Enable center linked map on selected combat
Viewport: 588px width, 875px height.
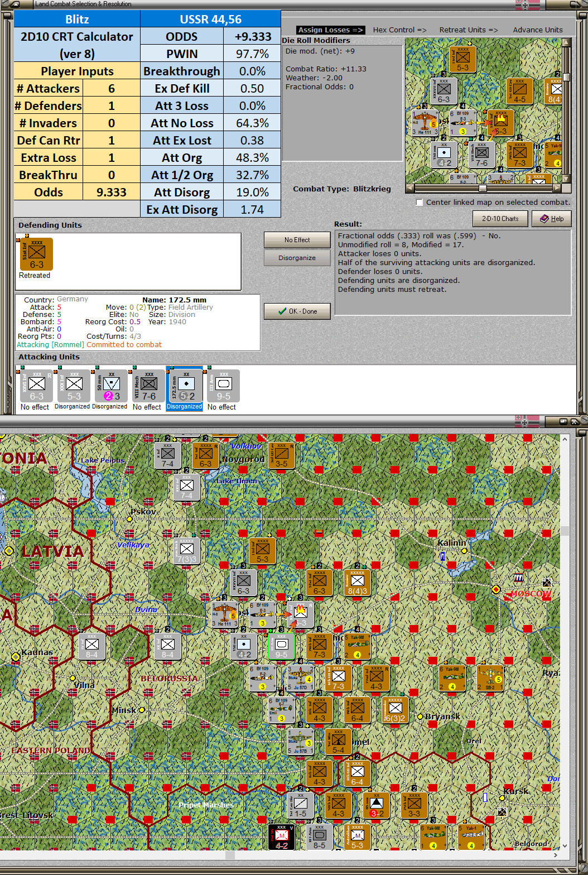(420, 203)
